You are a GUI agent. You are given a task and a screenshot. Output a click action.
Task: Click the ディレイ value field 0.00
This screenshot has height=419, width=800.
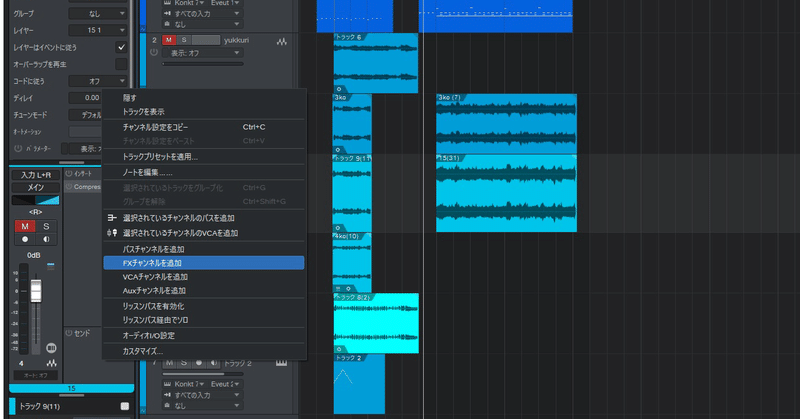(x=86, y=97)
